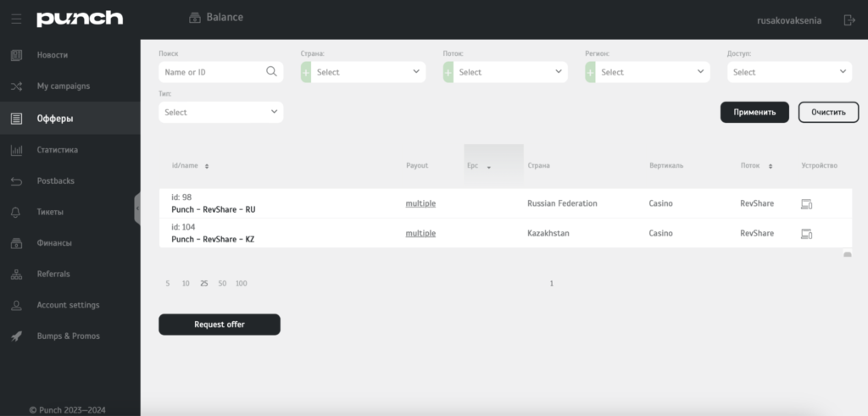Open Bumps & Promos in sidebar

click(69, 336)
